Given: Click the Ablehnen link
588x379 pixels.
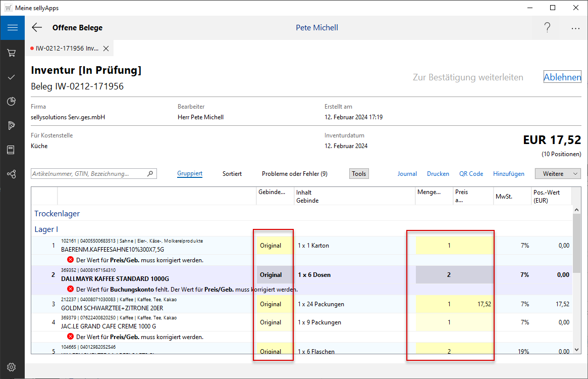Looking at the screenshot, I should tap(562, 77).
